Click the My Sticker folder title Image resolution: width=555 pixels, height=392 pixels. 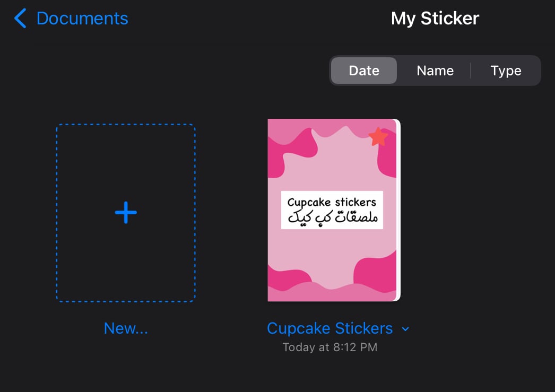435,19
